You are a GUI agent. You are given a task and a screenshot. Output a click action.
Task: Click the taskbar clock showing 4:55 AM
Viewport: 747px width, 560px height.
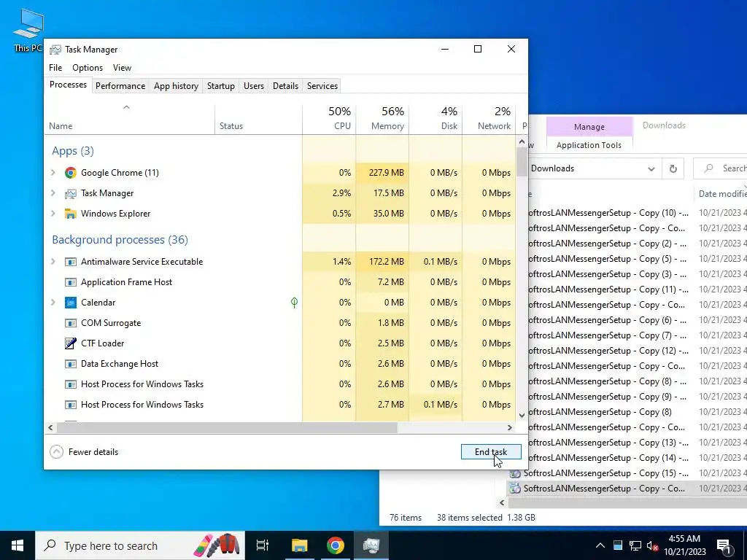click(x=684, y=545)
